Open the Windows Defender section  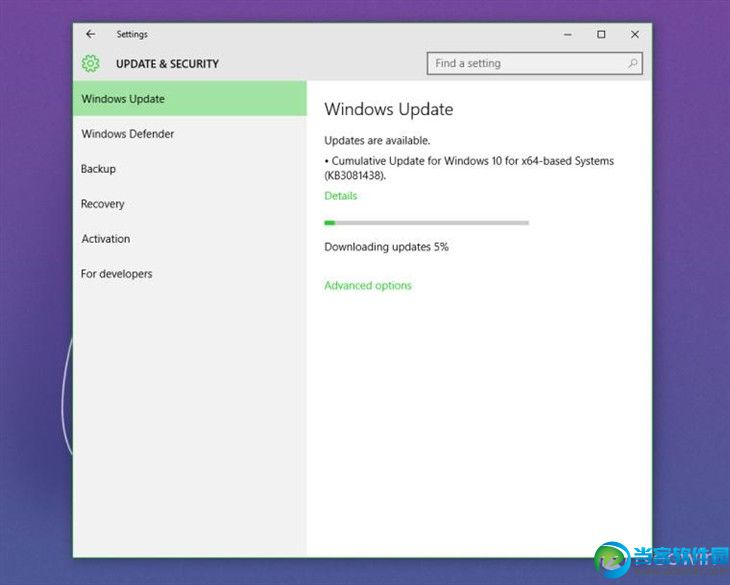190,134
